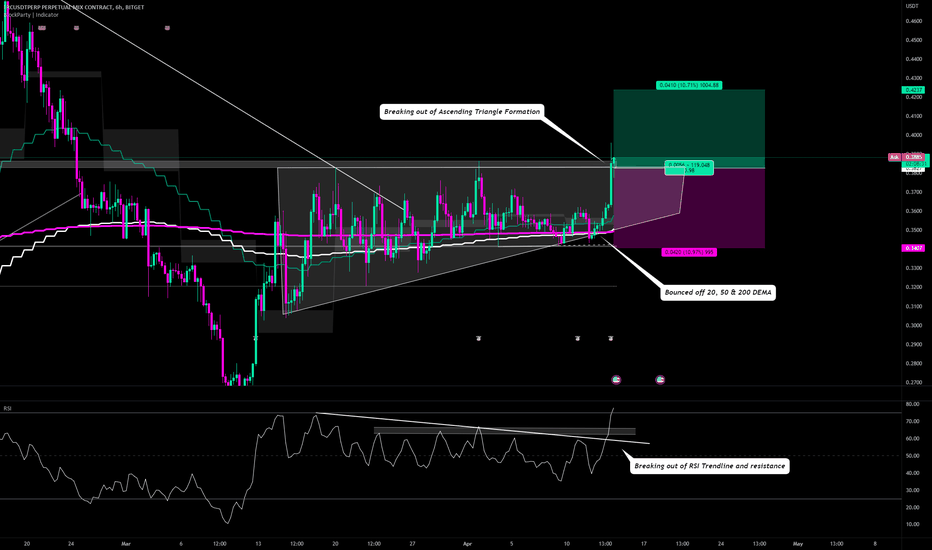Screen dimensions: 932x550
Task: Click the RSI pane label
Action: pyautogui.click(x=8, y=408)
